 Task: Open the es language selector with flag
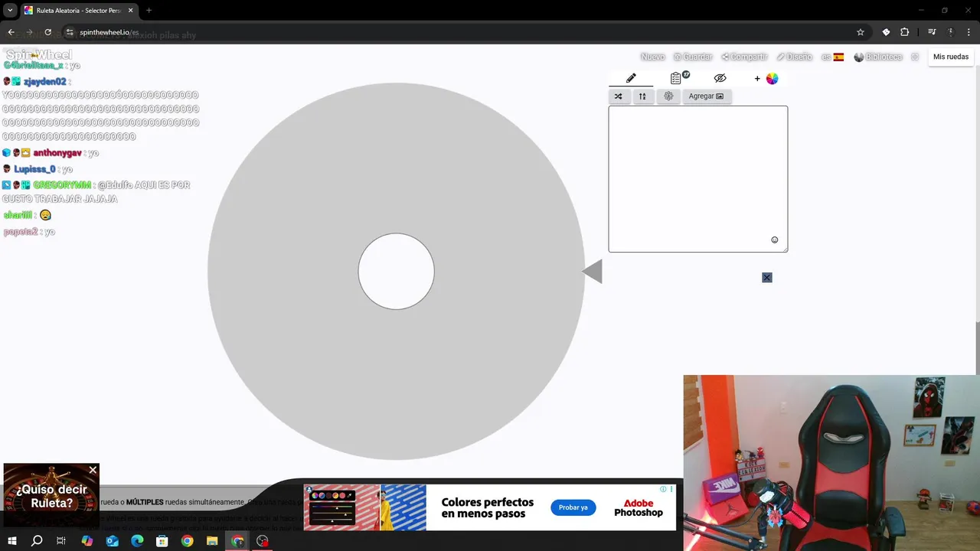833,57
